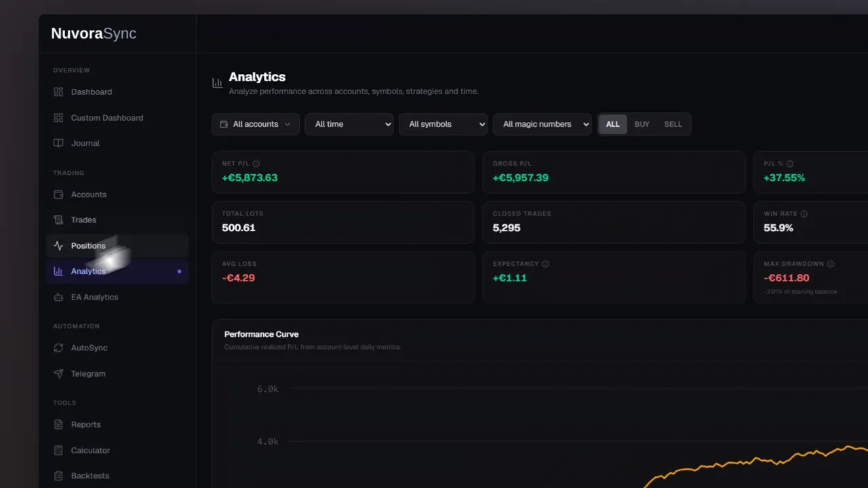868x488 pixels.
Task: Click the EA Analytics robot icon
Action: click(58, 297)
